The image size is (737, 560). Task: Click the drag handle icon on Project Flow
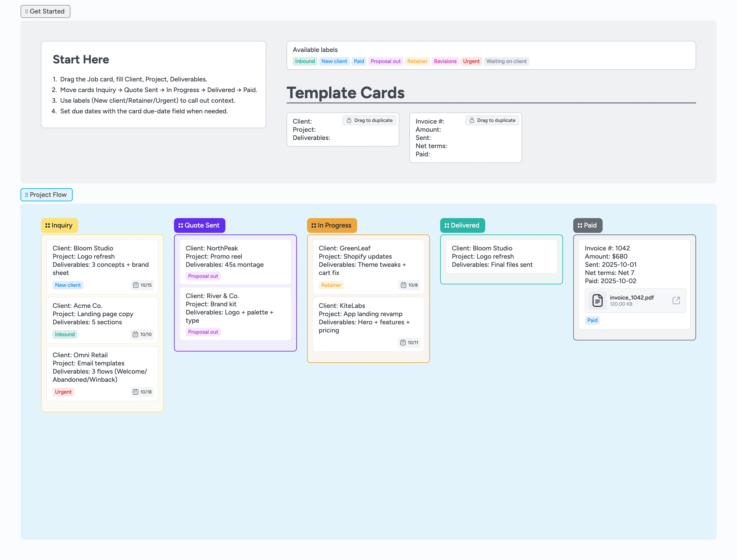tap(27, 195)
